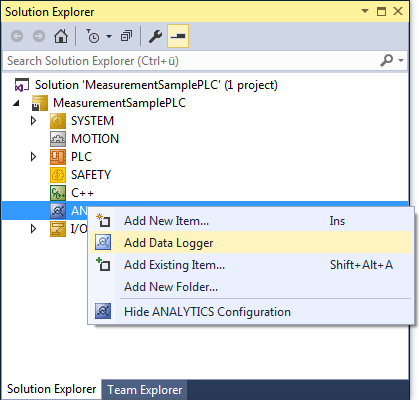Select the MOTION tree item
Screen dimensions: 419x400
[x=95, y=139]
